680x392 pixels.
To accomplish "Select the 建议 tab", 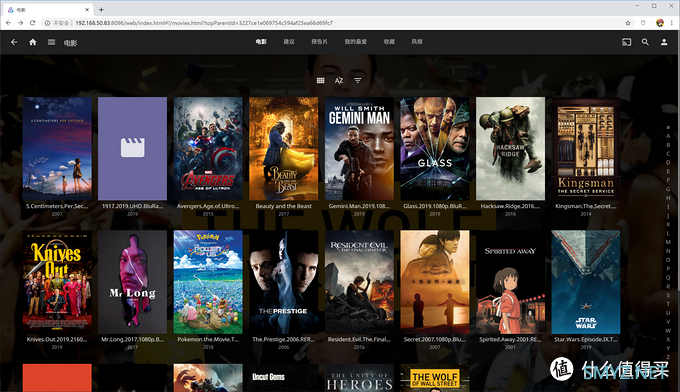I will click(x=289, y=42).
